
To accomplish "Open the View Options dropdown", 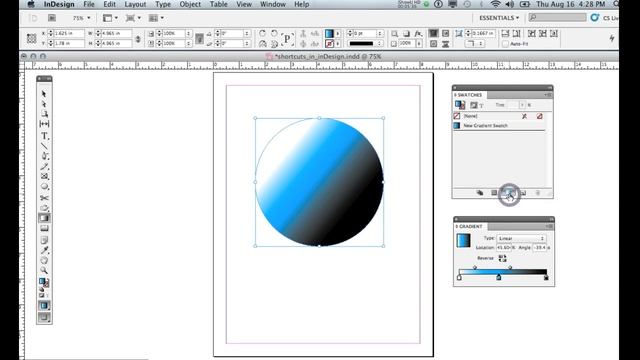I will pyautogui.click(x=110, y=18).
